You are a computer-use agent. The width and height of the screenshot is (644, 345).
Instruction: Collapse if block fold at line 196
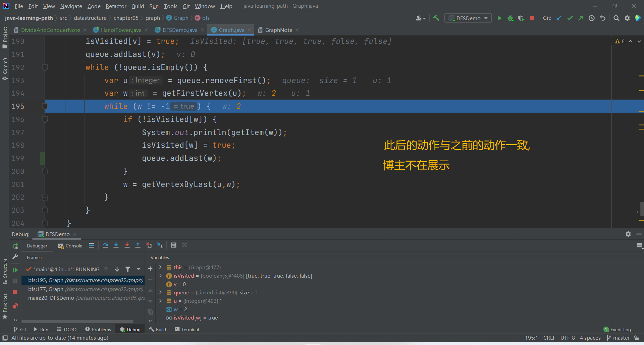(45, 119)
